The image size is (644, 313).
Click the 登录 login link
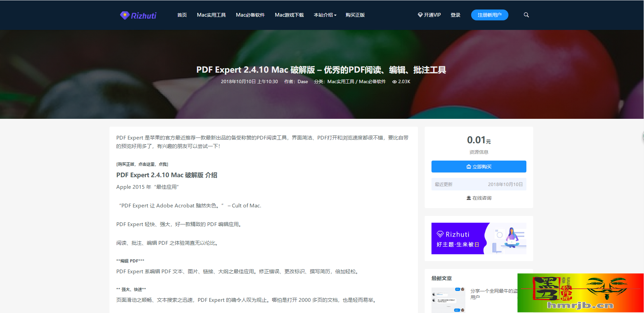click(x=456, y=15)
